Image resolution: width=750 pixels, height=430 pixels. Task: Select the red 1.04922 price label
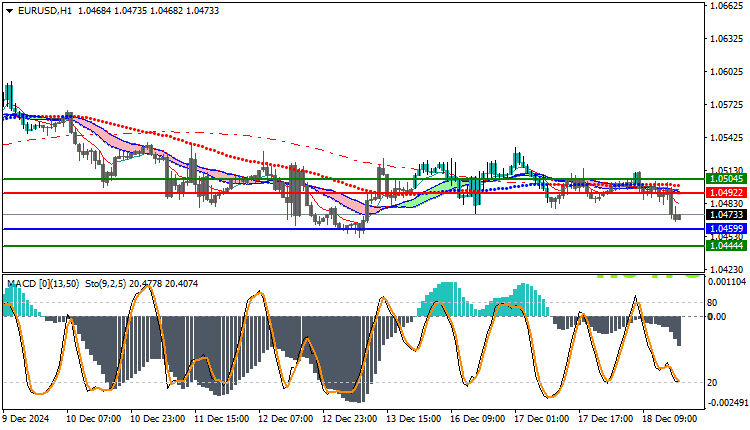click(x=726, y=193)
